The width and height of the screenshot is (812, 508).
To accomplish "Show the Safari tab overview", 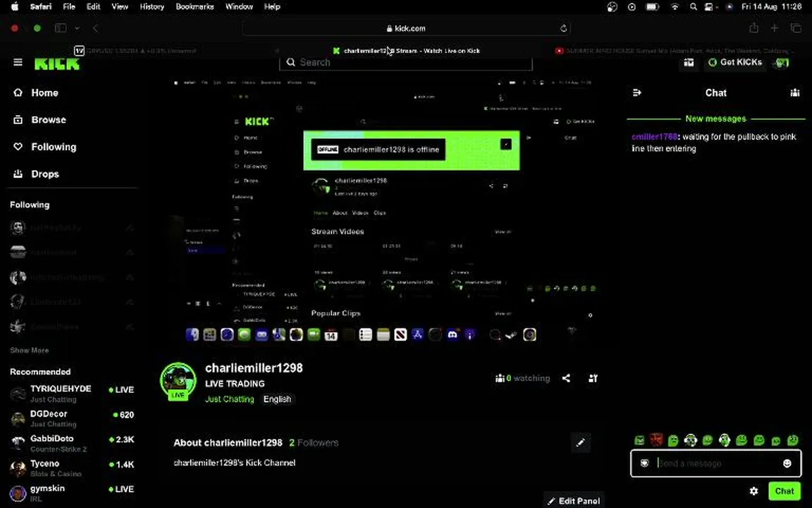I will (796, 28).
